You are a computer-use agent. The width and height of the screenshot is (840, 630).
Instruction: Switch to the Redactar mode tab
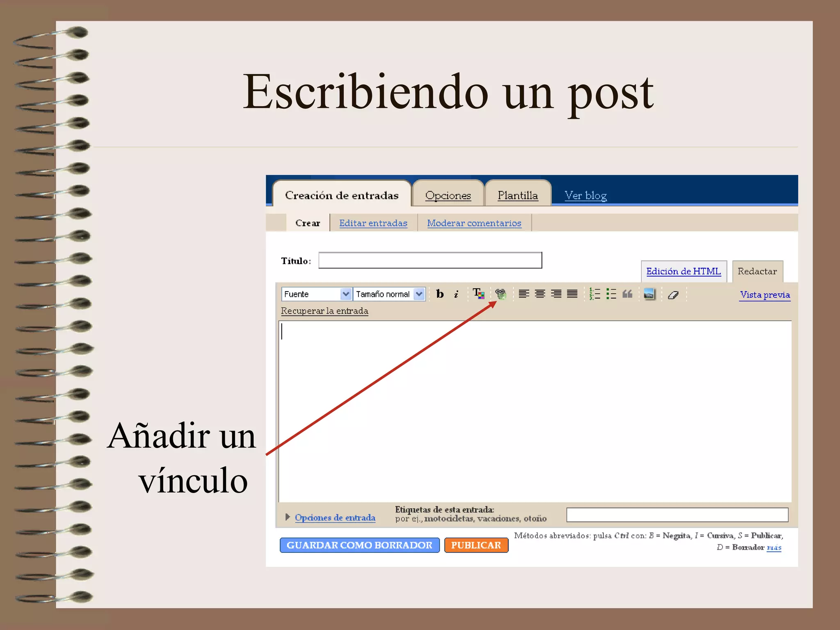(x=757, y=271)
